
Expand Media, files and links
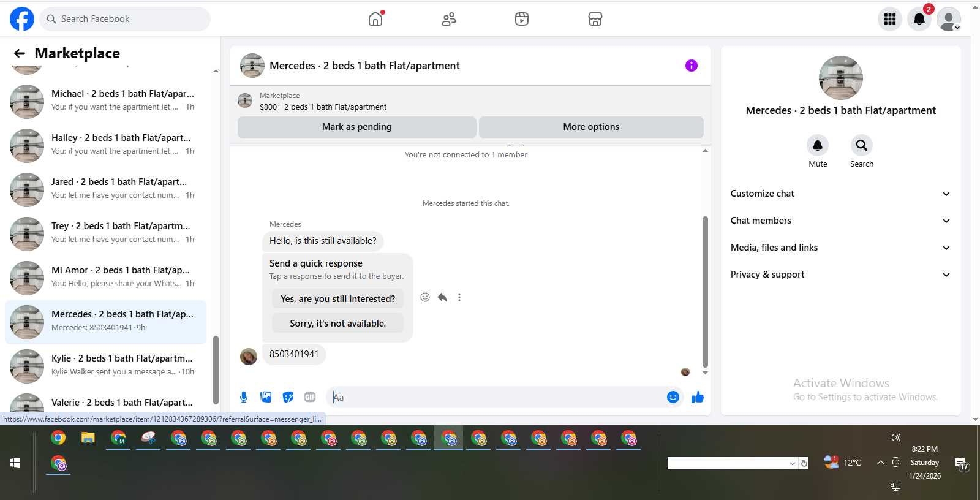(840, 248)
